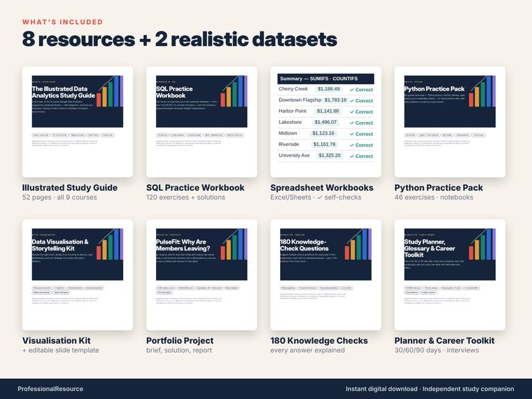This screenshot has height=399, width=532.
Task: Click the checkmark in the Lakeshore row
Action: 352,123
